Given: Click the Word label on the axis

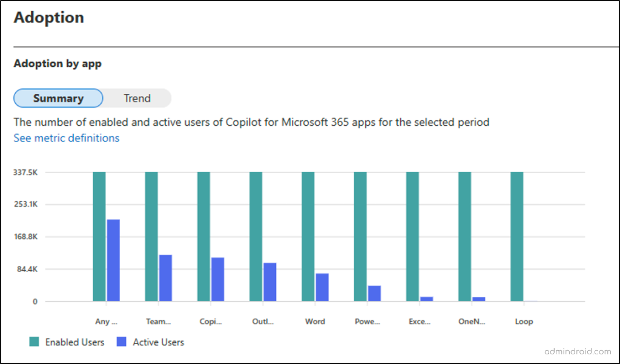Looking at the screenshot, I should pyautogui.click(x=315, y=322).
